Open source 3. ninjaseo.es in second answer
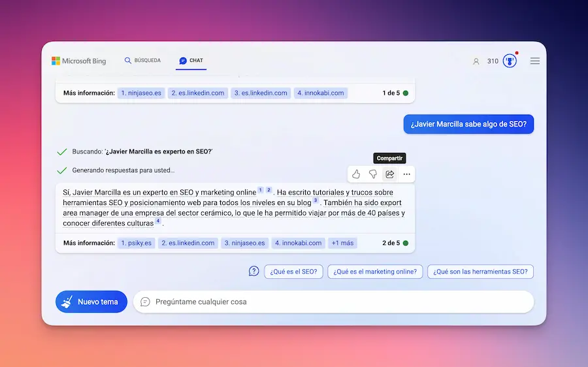588x367 pixels. (244, 243)
